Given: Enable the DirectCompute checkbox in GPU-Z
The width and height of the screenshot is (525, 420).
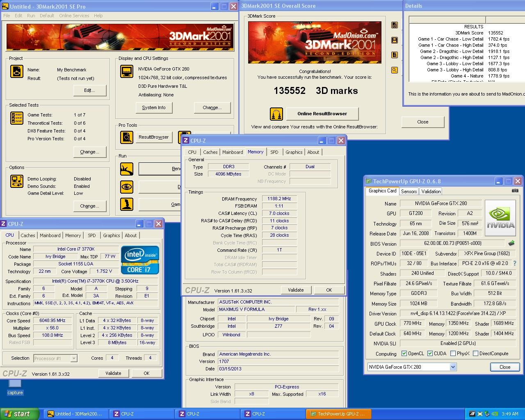Looking at the screenshot, I should click(x=476, y=354).
